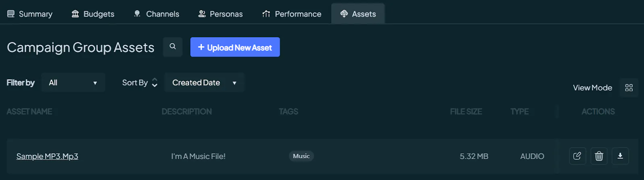Open the Sample MP3.Mp3 link

pyautogui.click(x=47, y=156)
